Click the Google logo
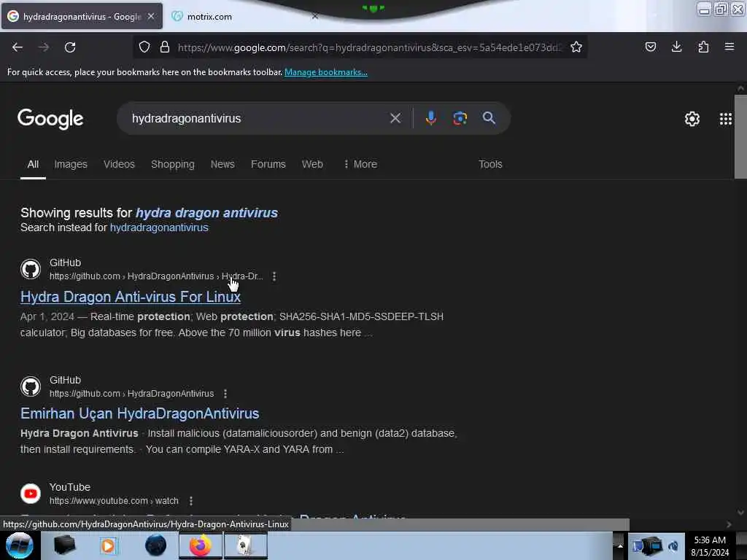Screen dimensions: 747x560 (50, 119)
